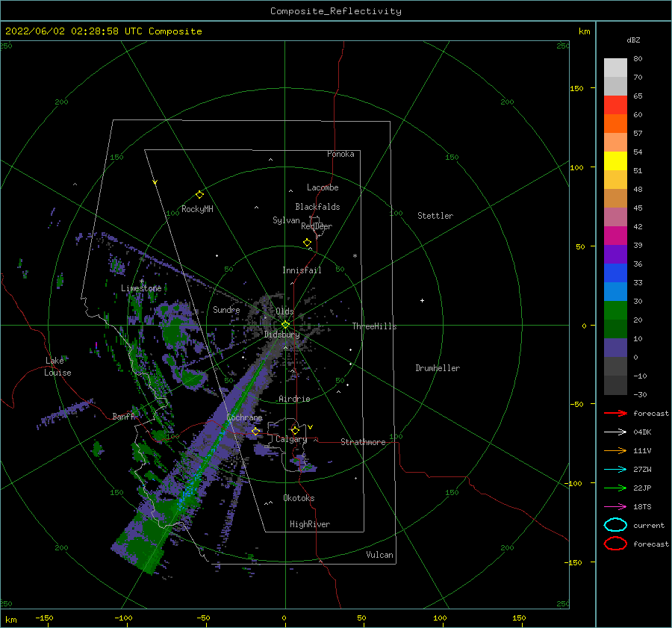Select the red 60-65 dBZ color swatch
The width and height of the screenshot is (672, 628).
(x=615, y=105)
